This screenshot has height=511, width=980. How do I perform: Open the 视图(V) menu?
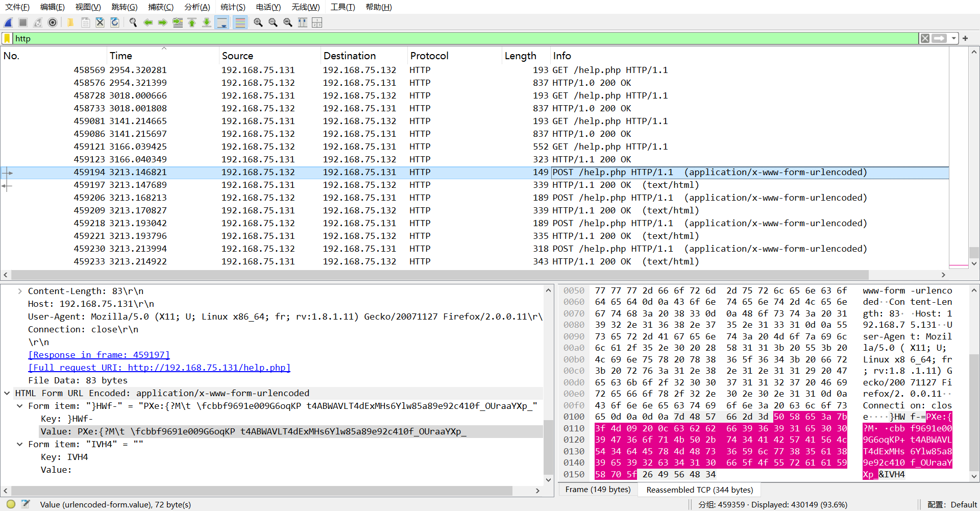[x=88, y=7]
